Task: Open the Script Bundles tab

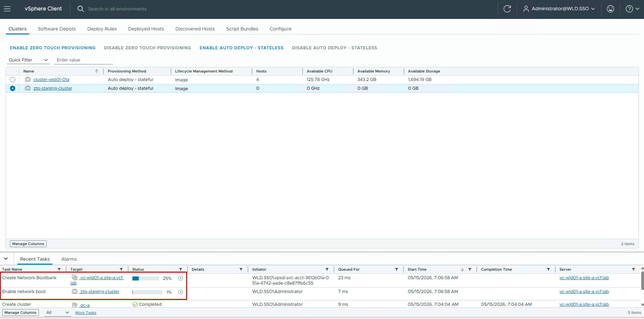Action: [242, 29]
